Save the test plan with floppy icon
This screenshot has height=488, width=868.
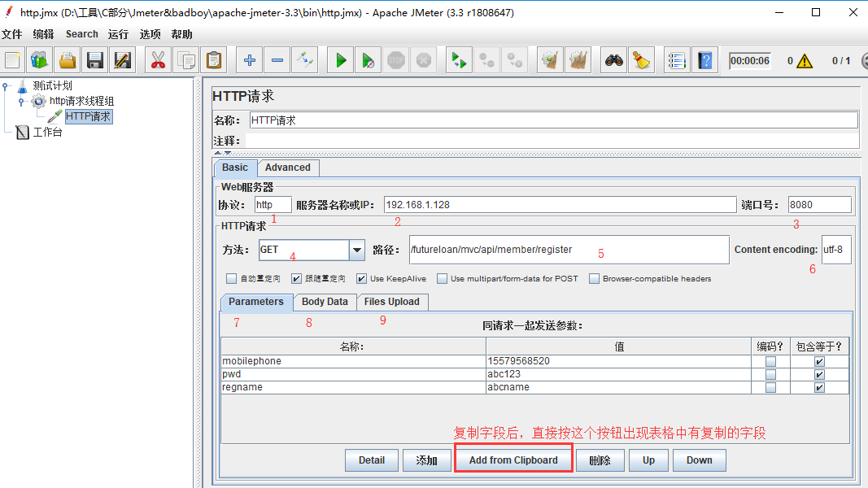tap(94, 60)
